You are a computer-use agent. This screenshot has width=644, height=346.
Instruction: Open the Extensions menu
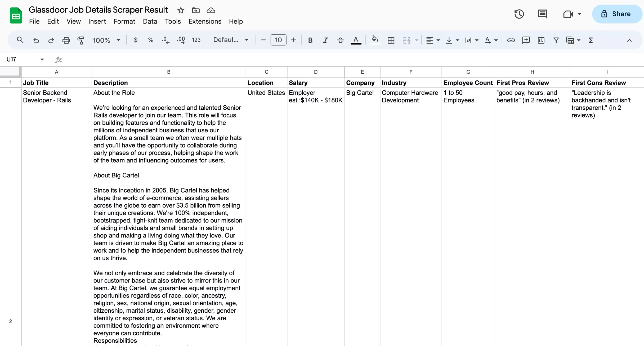coord(205,21)
